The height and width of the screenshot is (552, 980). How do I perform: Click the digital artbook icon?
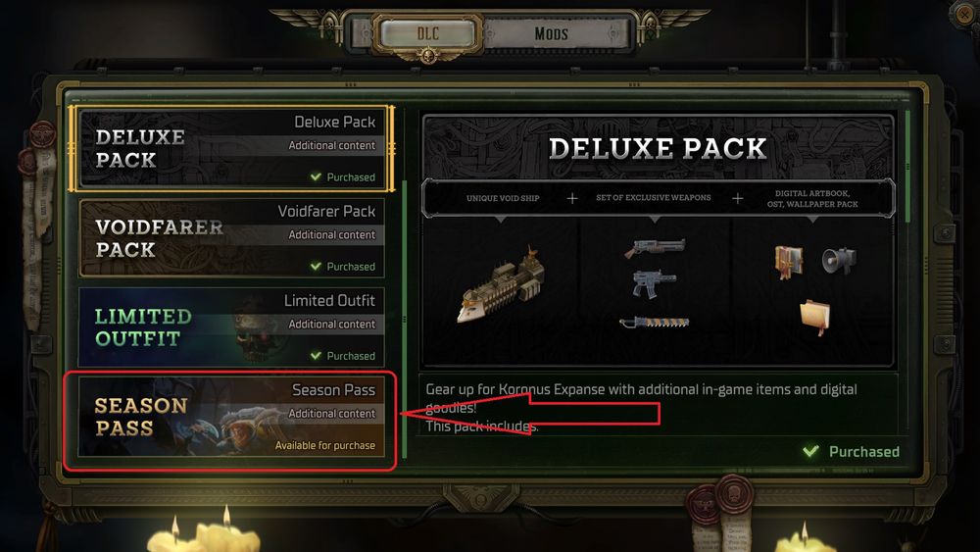[789, 262]
